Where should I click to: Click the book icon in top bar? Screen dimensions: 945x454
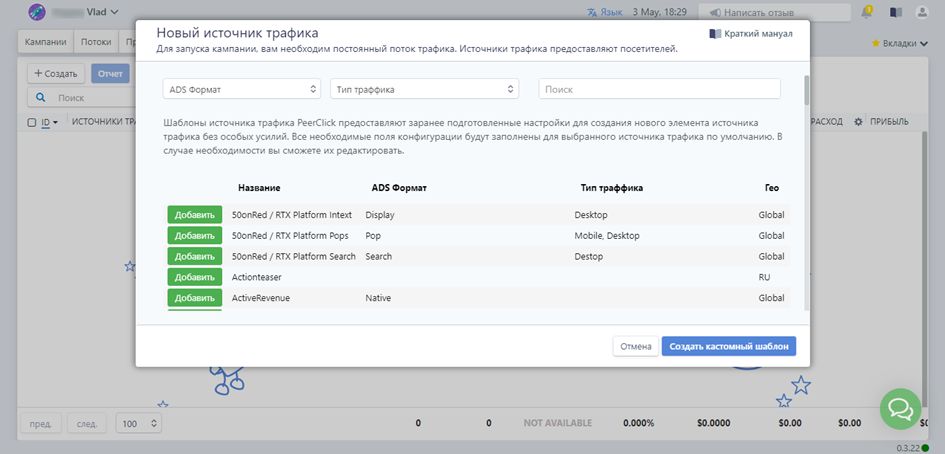[x=895, y=13]
